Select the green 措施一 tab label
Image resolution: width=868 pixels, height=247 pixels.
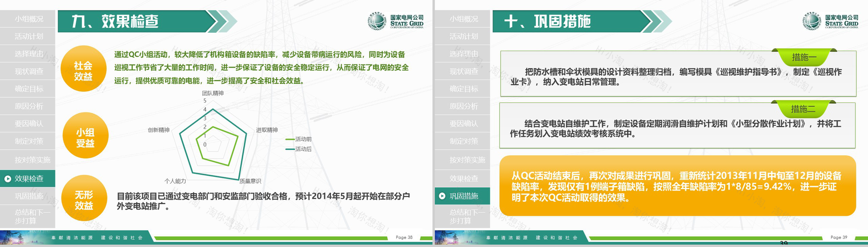804,57
